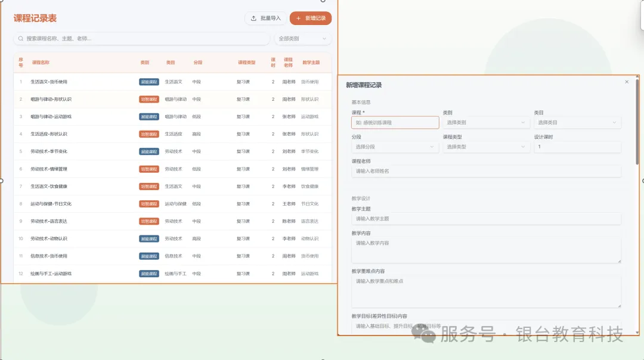Open the 选择类型 course type dropdown
The height and width of the screenshot is (360, 644).
pos(485,147)
